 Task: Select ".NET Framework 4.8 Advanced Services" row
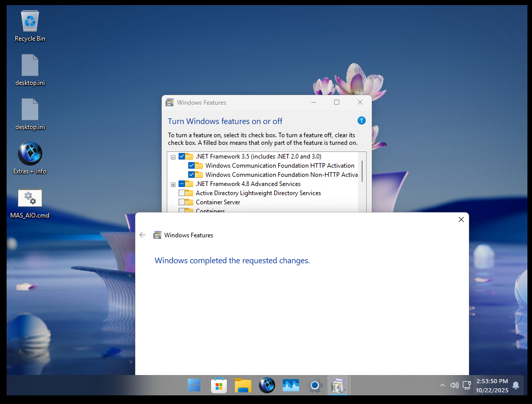248,183
